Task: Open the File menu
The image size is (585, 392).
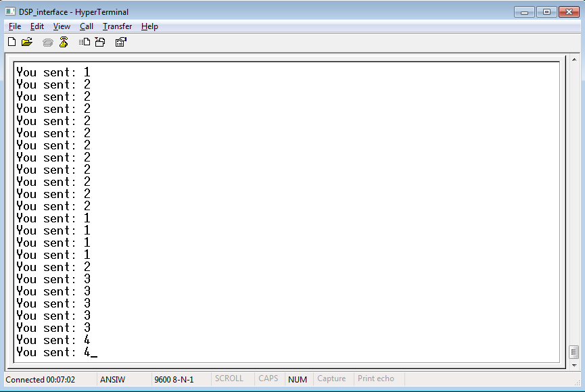Action: (15, 26)
